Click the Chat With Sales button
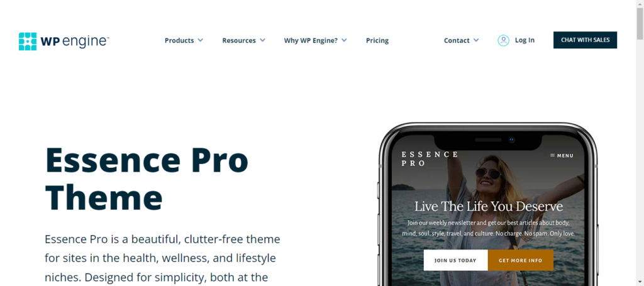Screen dimensions: 644x286 [585, 40]
